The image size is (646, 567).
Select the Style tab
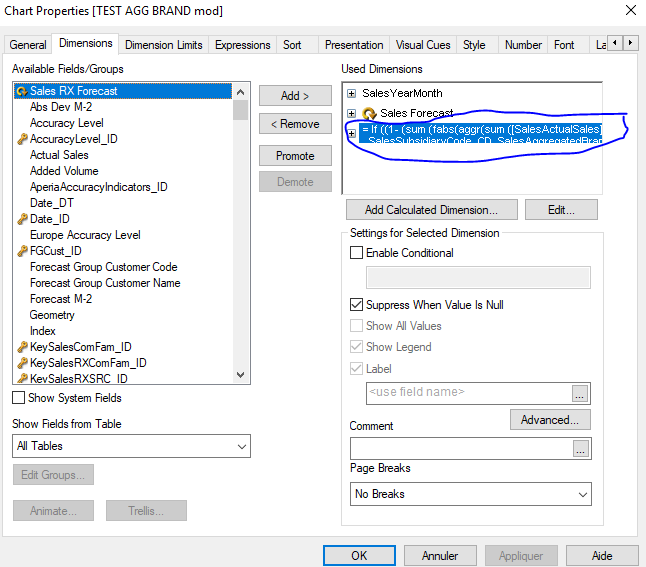pyautogui.click(x=474, y=45)
